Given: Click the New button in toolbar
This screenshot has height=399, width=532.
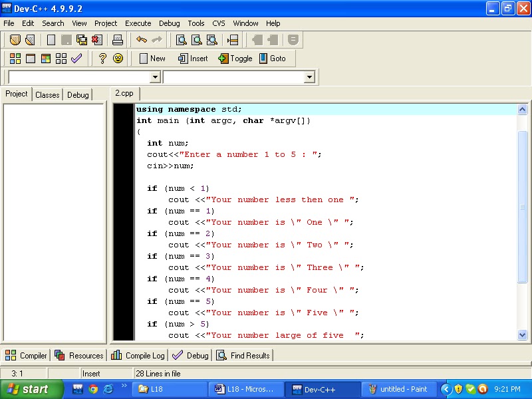Looking at the screenshot, I should tap(153, 59).
